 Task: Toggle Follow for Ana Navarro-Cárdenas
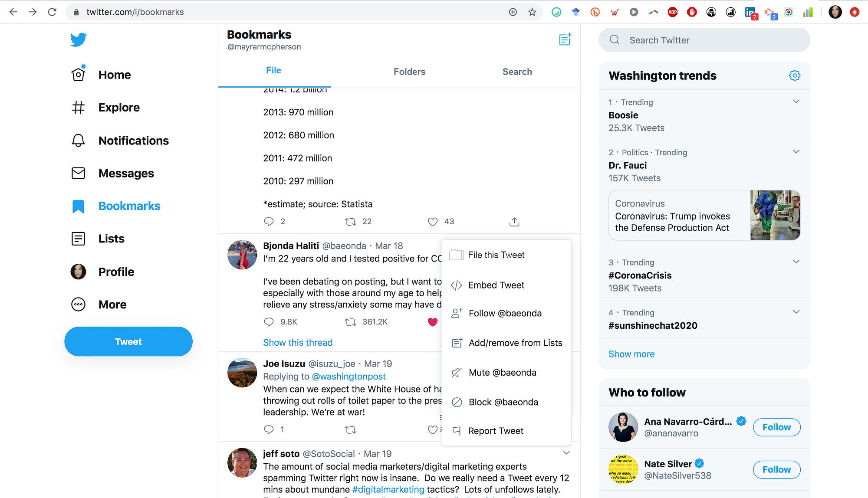click(x=776, y=427)
